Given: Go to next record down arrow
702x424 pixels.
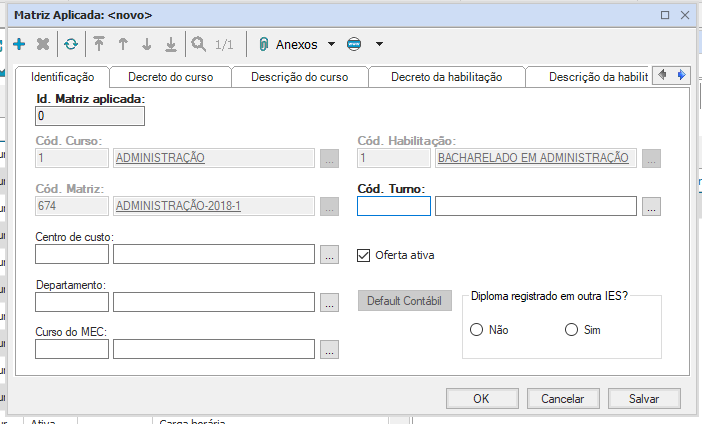Looking at the screenshot, I should click(147, 44).
